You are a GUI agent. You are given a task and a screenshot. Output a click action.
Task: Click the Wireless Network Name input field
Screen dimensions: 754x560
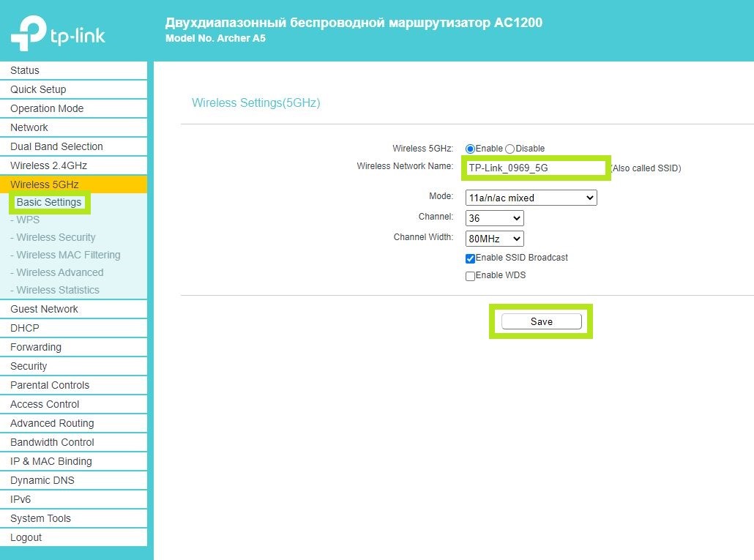coord(536,168)
